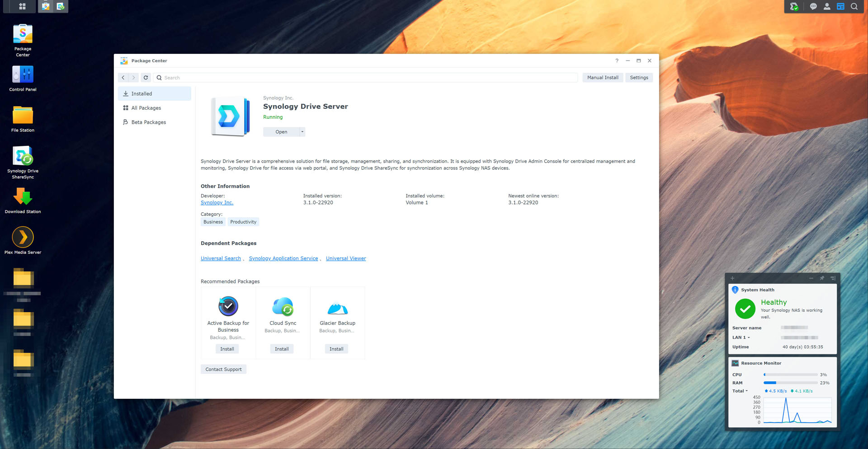The width and height of the screenshot is (868, 449).
Task: Open the DSM search magnifier in top bar
Action: (x=854, y=6)
